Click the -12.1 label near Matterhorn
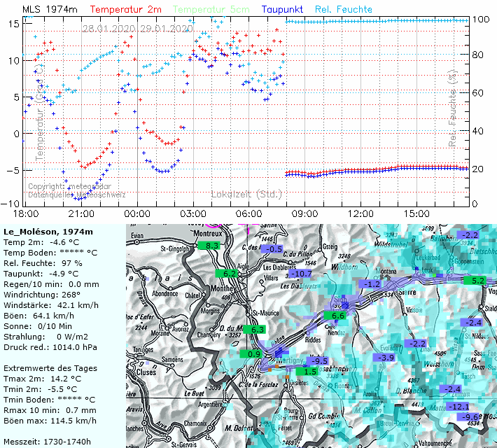 click(458, 406)
